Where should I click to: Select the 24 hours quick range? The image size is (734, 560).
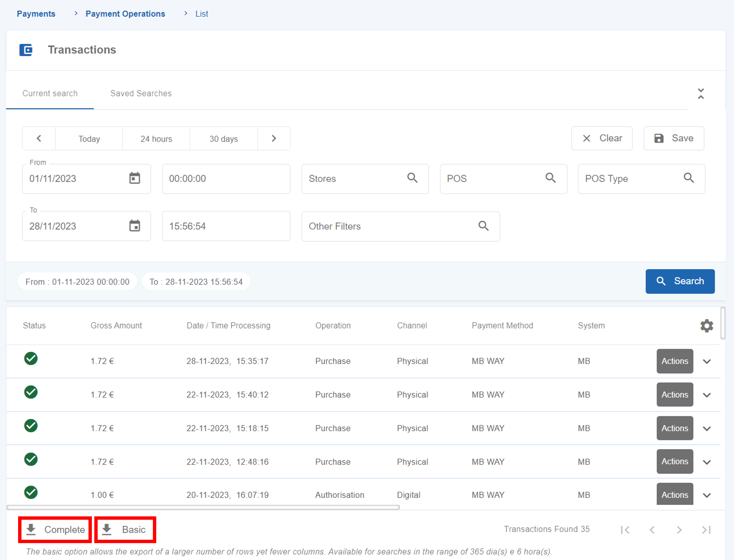[x=156, y=139]
